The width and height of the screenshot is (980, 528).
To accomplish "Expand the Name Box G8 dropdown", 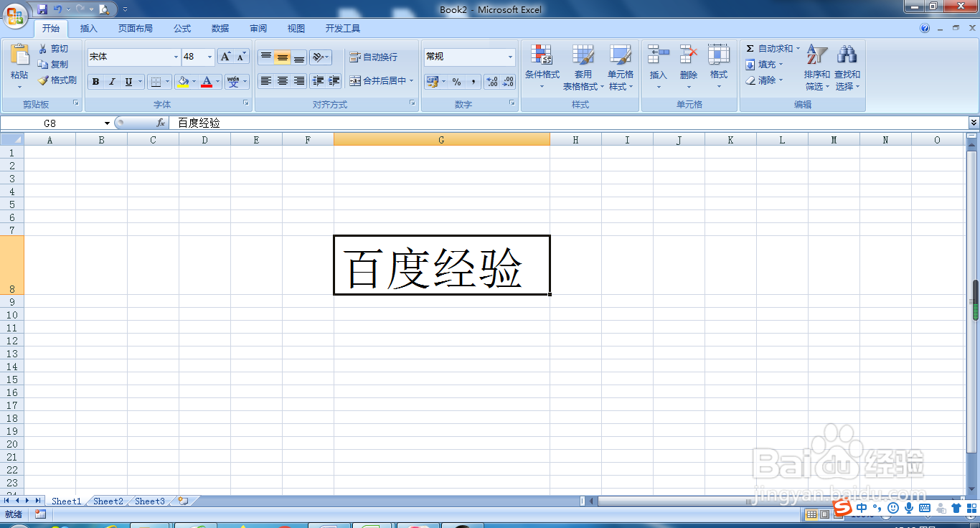I will 107,123.
